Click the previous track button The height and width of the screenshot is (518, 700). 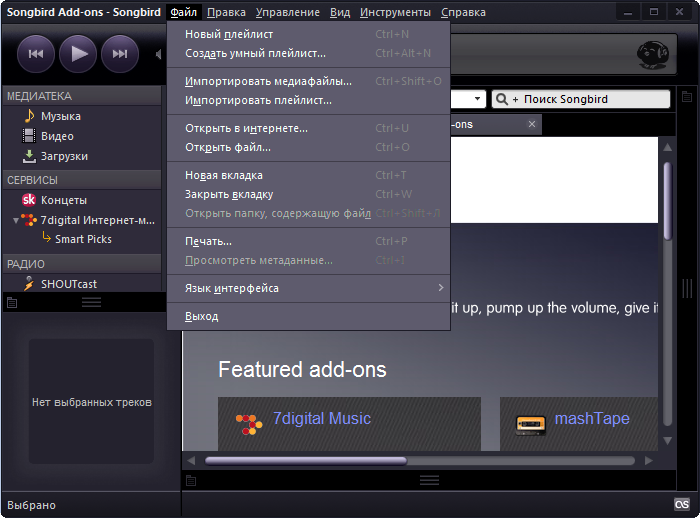(36, 54)
